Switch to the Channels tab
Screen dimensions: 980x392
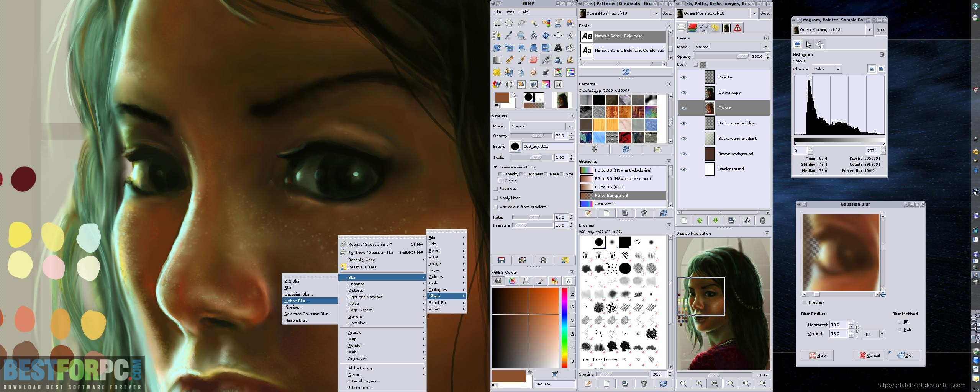(x=693, y=28)
